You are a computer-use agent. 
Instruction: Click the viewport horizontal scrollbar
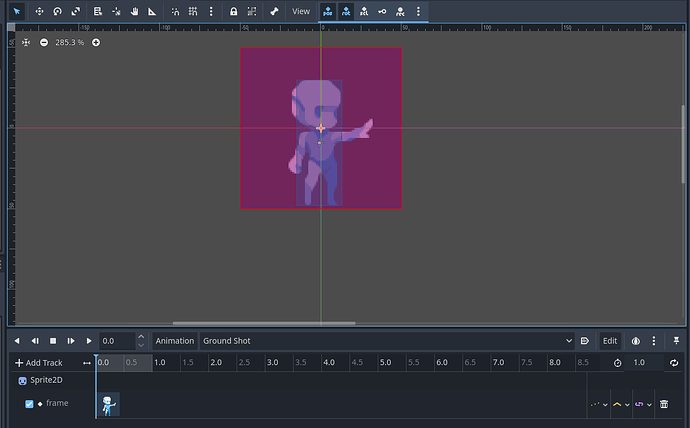(x=264, y=323)
